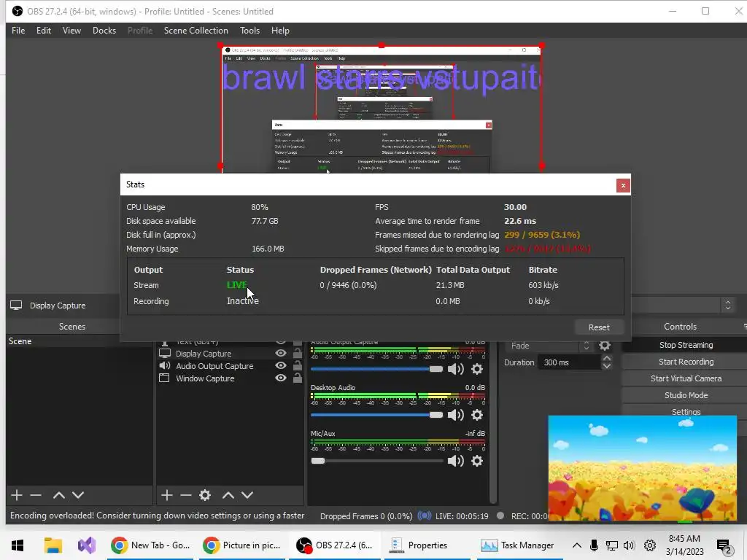Hide the Window Capture source
Viewport: 747px width, 560px height.
point(281,378)
